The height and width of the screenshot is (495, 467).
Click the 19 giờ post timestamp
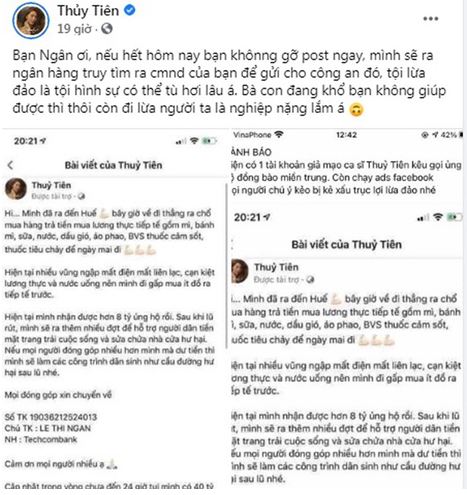[74, 29]
